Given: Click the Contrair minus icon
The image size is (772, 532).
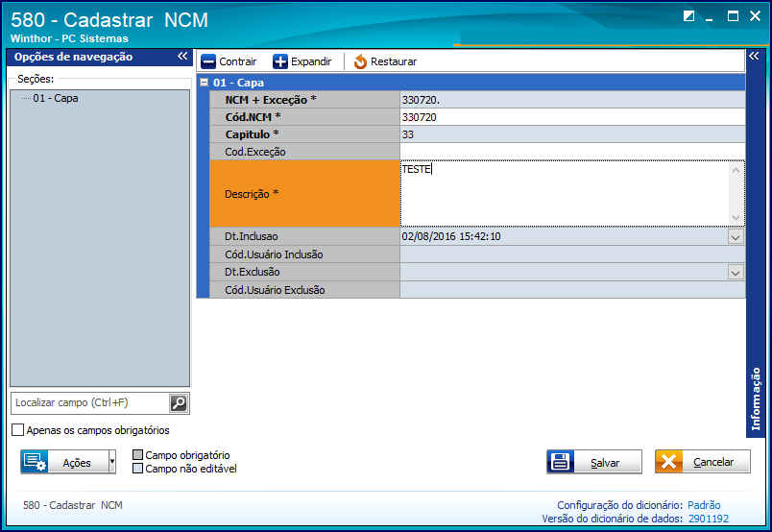Looking at the screenshot, I should [x=208, y=61].
